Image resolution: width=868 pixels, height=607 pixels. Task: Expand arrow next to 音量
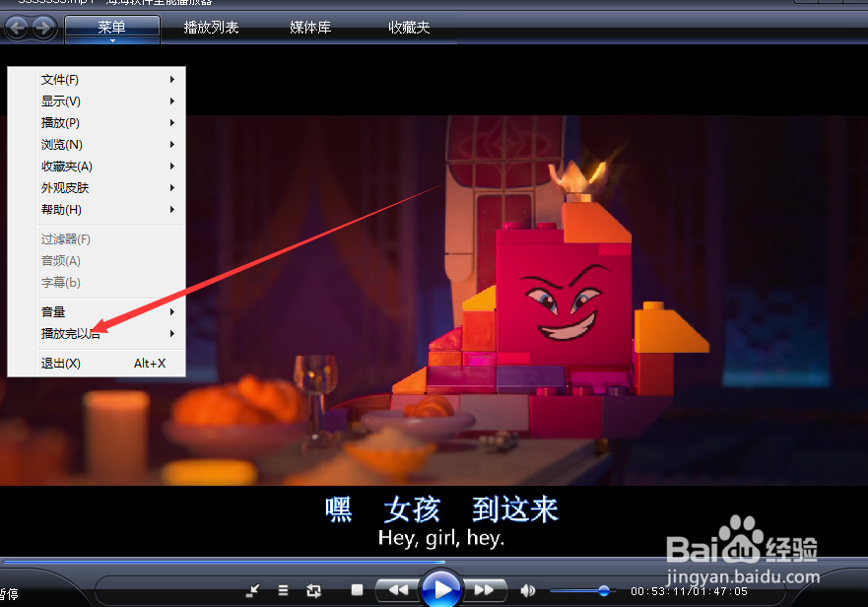[x=172, y=311]
